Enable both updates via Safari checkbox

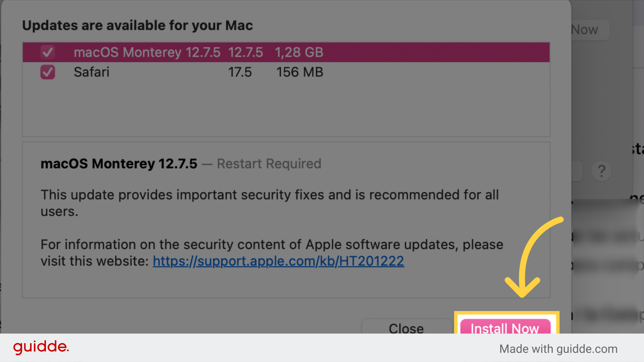(47, 72)
